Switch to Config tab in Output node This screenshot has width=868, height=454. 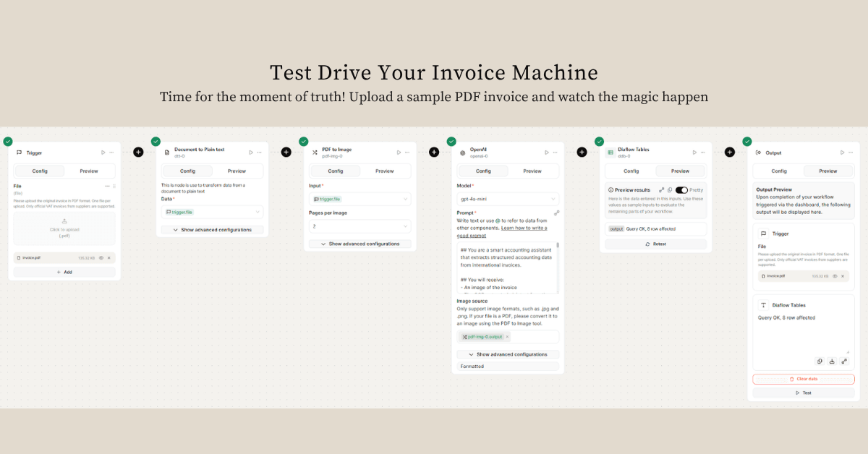click(779, 171)
